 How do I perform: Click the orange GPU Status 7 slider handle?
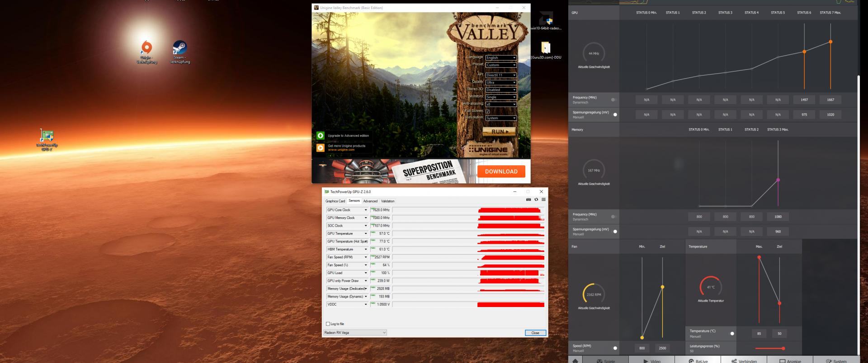(x=830, y=42)
